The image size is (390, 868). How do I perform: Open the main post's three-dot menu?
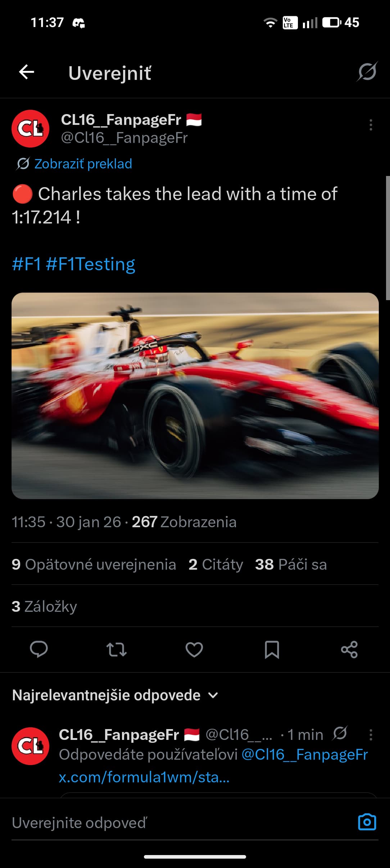371,125
